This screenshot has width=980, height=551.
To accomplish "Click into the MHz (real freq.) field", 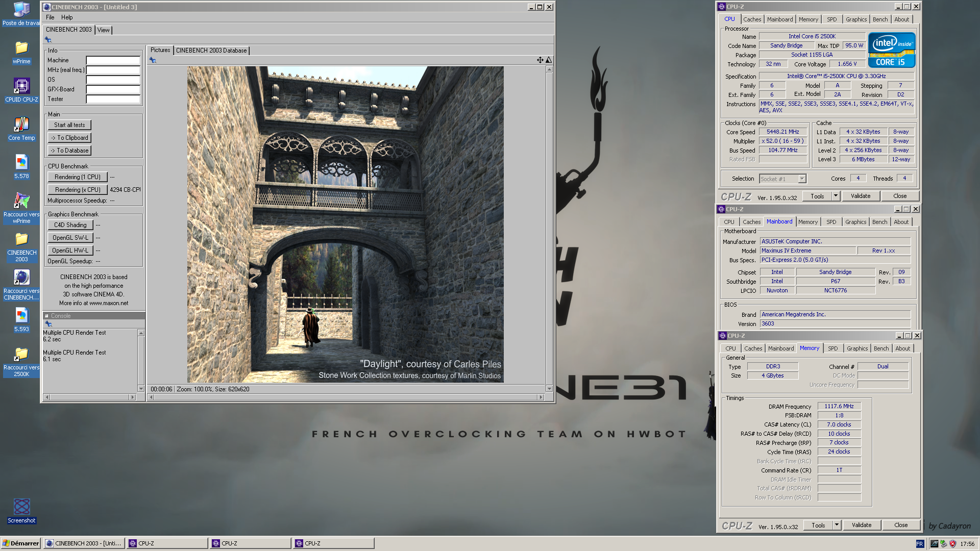I will click(x=113, y=70).
